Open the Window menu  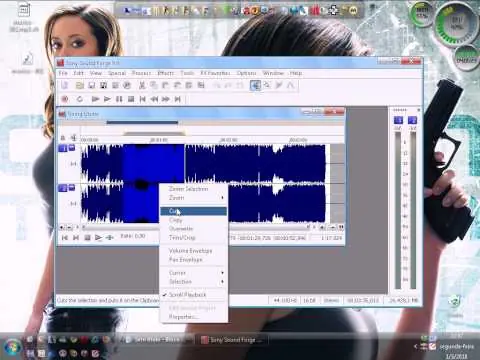[273, 73]
